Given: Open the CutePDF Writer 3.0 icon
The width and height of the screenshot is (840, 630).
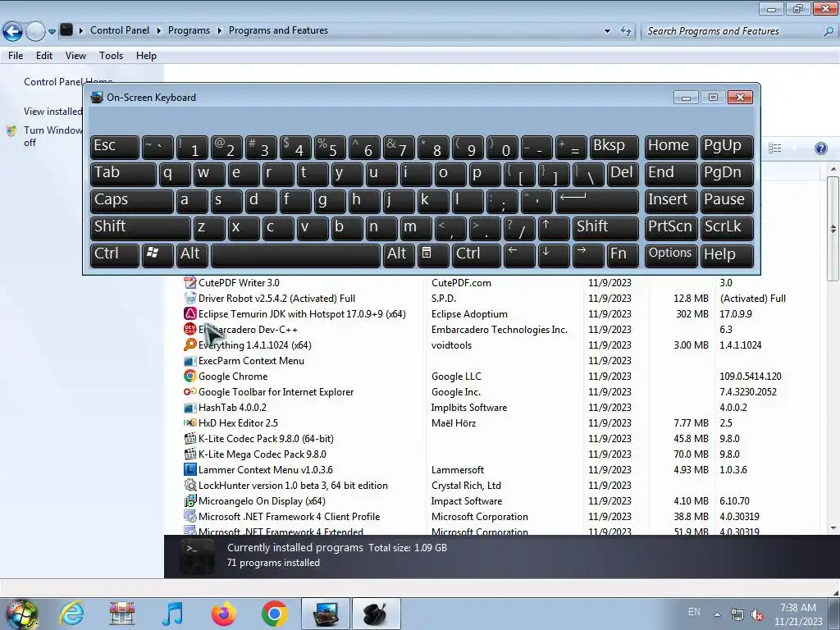Looking at the screenshot, I should point(189,282).
